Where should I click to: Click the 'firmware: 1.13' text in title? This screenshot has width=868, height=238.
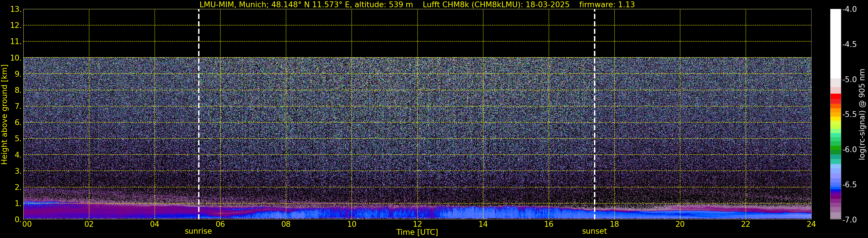[x=607, y=5]
